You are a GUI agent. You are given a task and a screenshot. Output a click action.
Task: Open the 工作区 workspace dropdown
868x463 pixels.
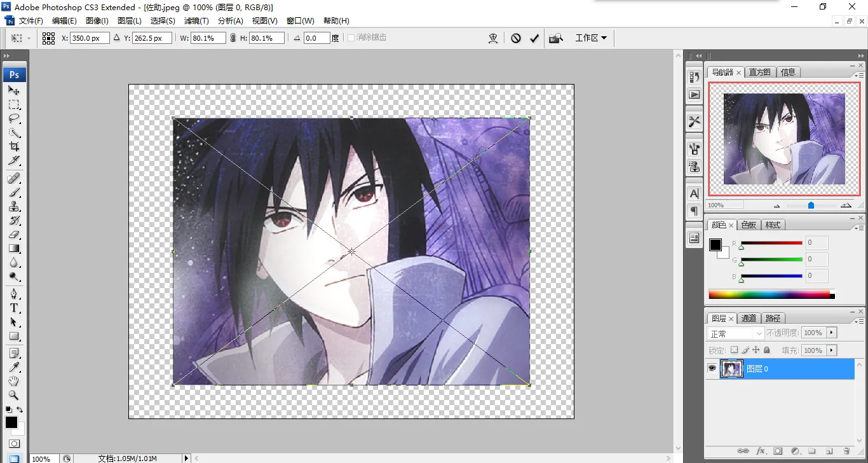591,38
